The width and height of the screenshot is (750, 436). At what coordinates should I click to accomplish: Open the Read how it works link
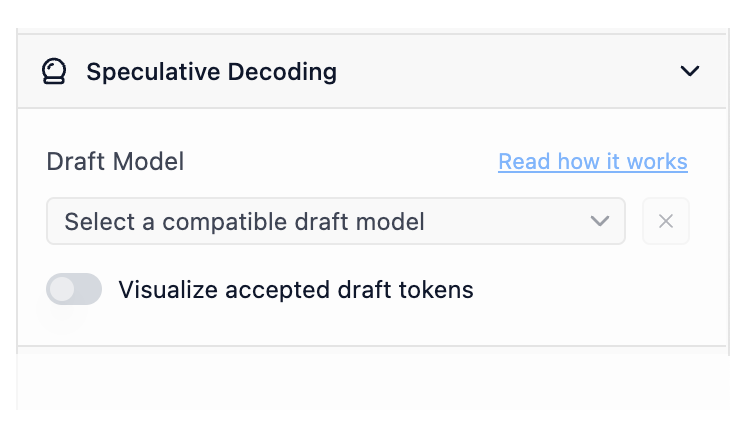coord(592,162)
